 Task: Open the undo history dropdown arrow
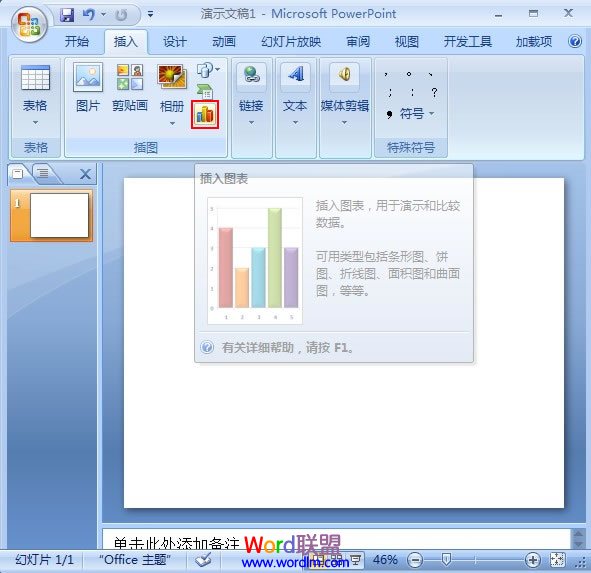103,15
